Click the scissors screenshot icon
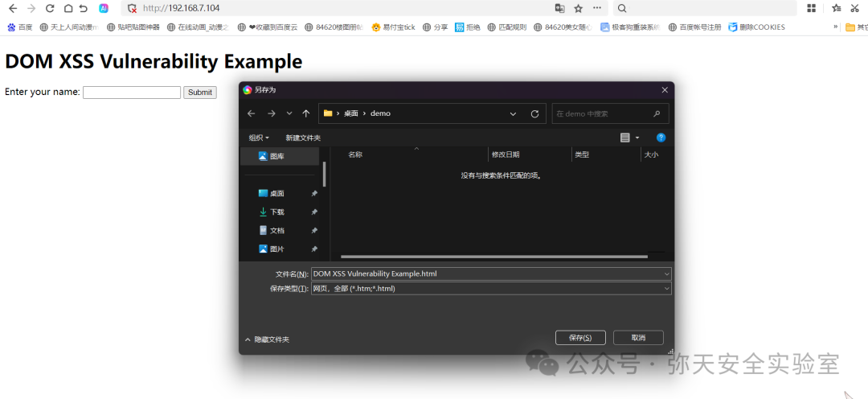 855,8
